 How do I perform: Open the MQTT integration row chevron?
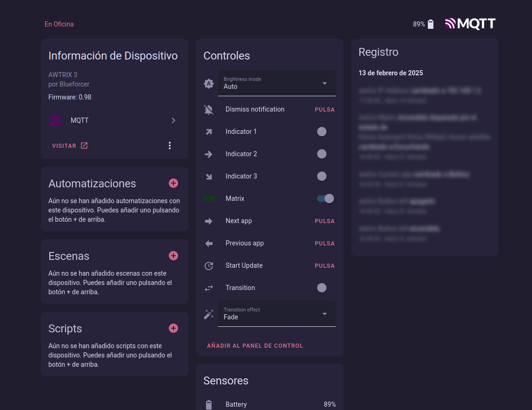173,120
